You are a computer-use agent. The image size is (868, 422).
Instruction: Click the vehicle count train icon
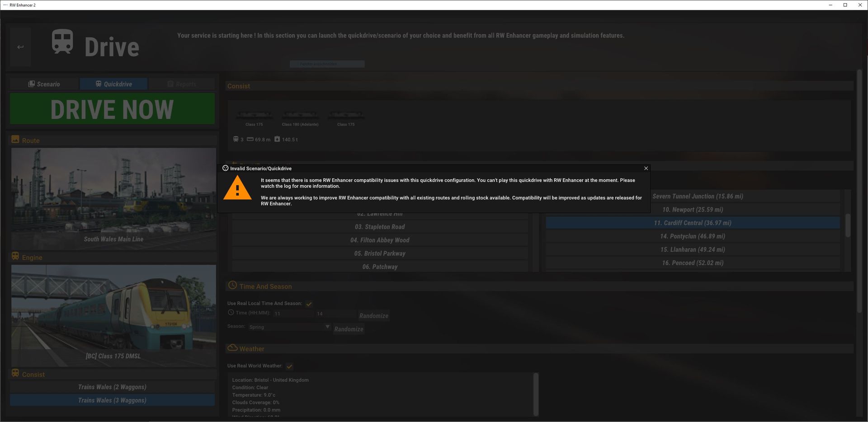coord(236,139)
